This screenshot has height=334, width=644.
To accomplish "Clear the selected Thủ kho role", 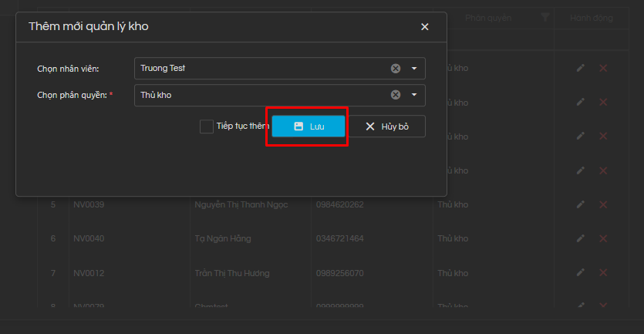I will [x=396, y=95].
